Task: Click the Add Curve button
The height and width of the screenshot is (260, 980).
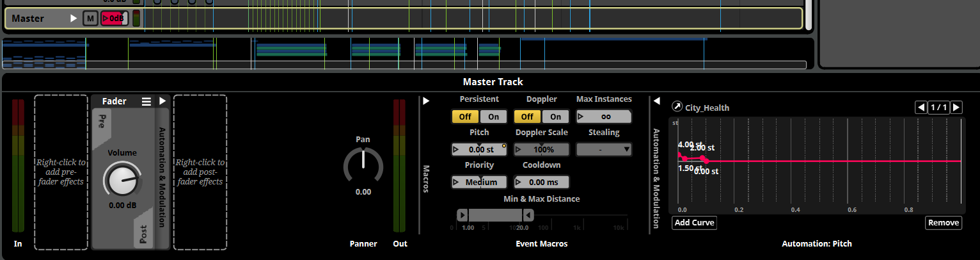Action: coord(694,223)
